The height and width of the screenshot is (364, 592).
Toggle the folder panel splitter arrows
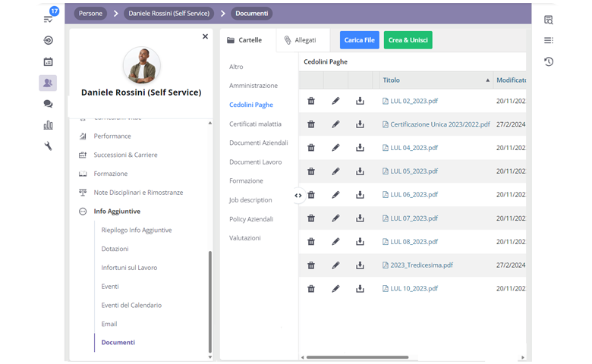pyautogui.click(x=298, y=196)
